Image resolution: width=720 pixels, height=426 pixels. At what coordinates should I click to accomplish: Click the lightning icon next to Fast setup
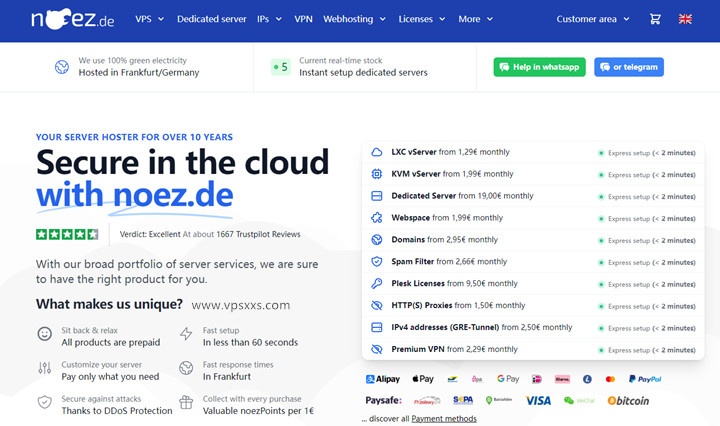point(186,334)
